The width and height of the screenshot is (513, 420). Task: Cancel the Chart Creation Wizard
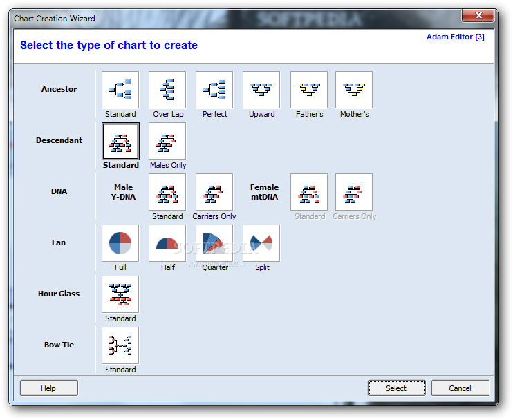coord(460,388)
